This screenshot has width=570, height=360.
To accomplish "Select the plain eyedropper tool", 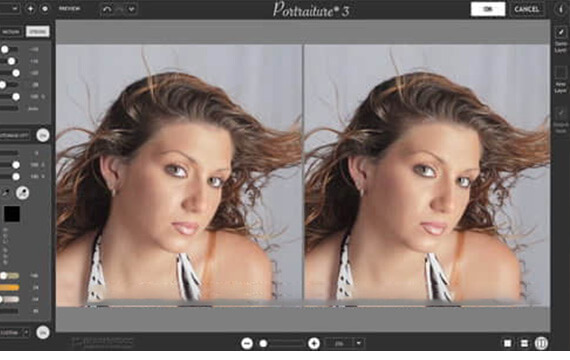I will point(5,193).
